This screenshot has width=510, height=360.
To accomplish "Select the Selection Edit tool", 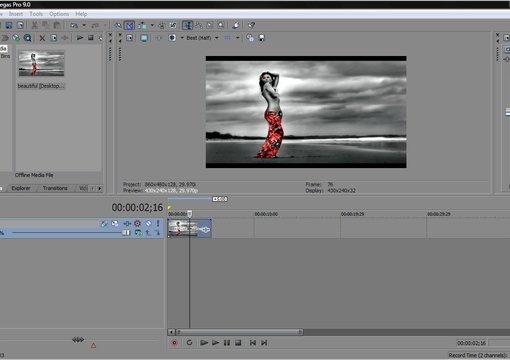I will (210, 25).
